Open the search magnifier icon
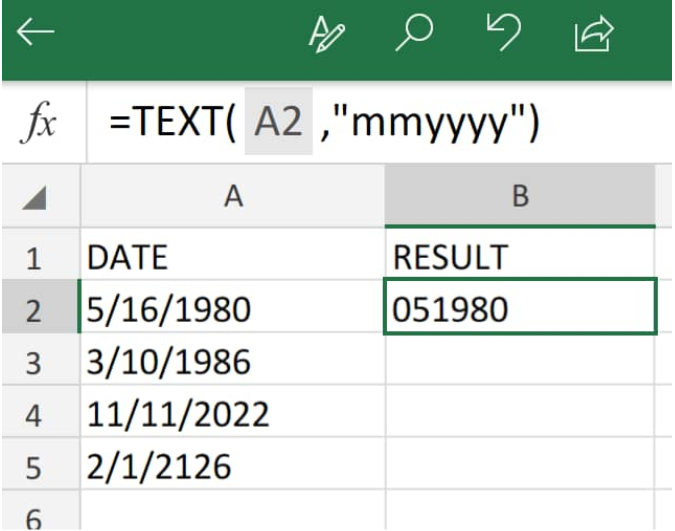 pyautogui.click(x=415, y=33)
